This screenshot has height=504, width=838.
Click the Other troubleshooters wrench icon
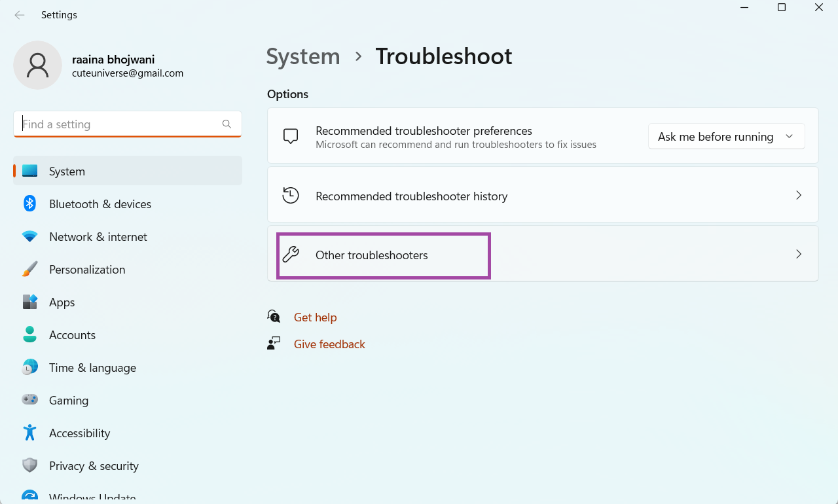(x=291, y=255)
